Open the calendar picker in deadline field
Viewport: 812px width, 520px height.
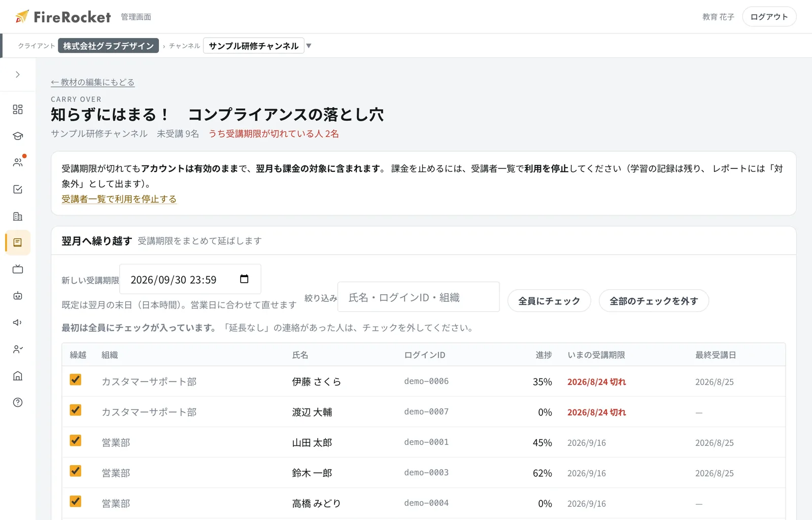pyautogui.click(x=244, y=279)
